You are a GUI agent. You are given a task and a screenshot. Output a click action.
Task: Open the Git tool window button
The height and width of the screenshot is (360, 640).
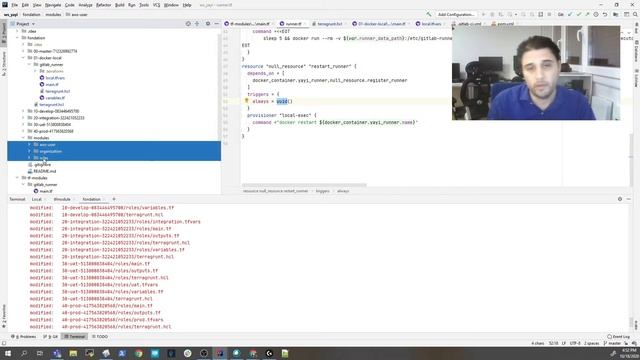coord(51,337)
